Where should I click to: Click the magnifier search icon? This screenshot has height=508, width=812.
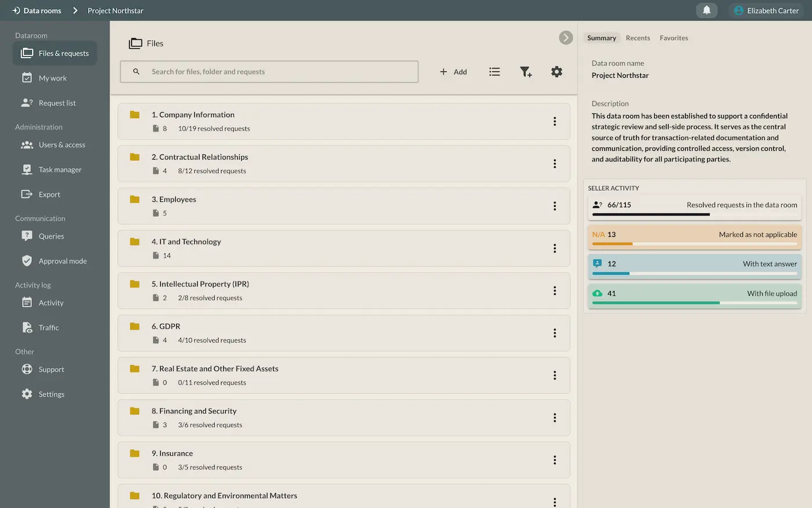(136, 71)
